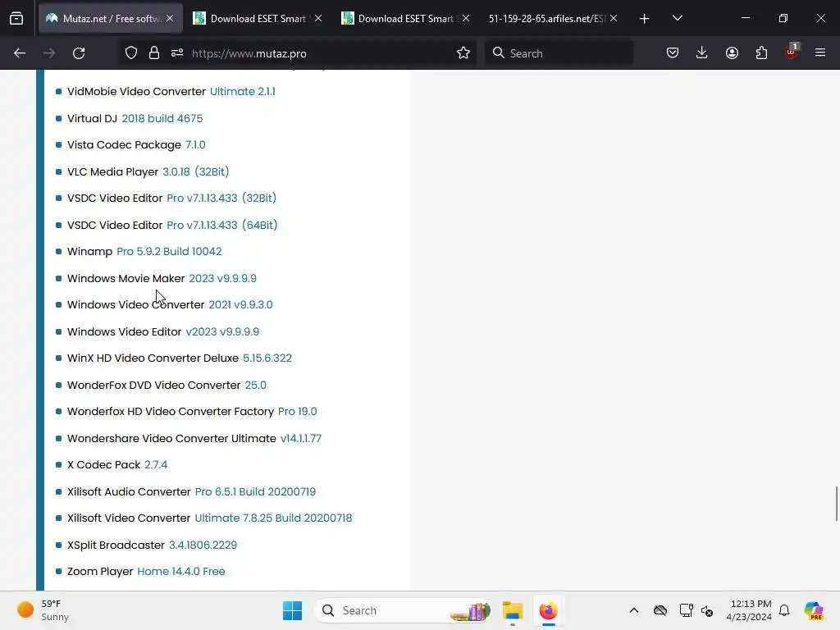The height and width of the screenshot is (630, 840).
Task: Click the browser Search field
Action: coord(559,53)
